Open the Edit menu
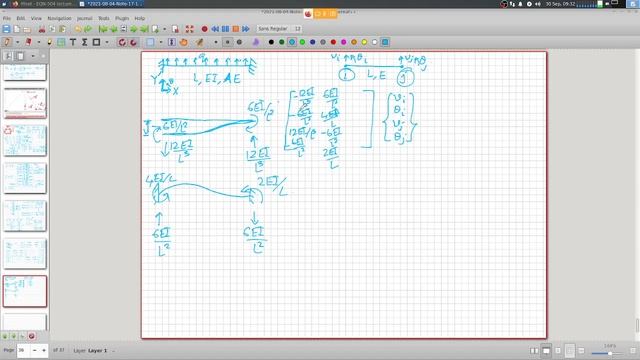Screen dimensions: 640x360 (21, 18)
